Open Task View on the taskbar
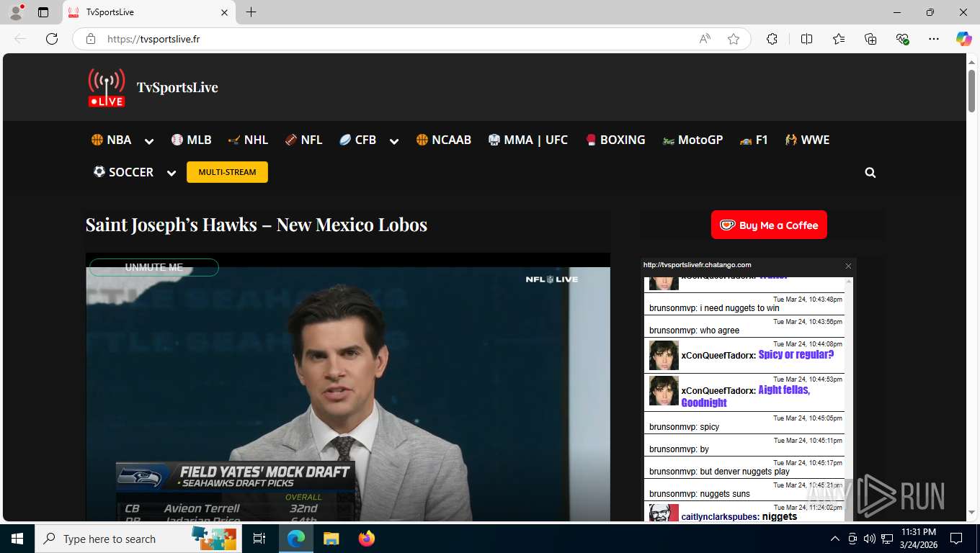Viewport: 980px width, 553px height. point(260,539)
